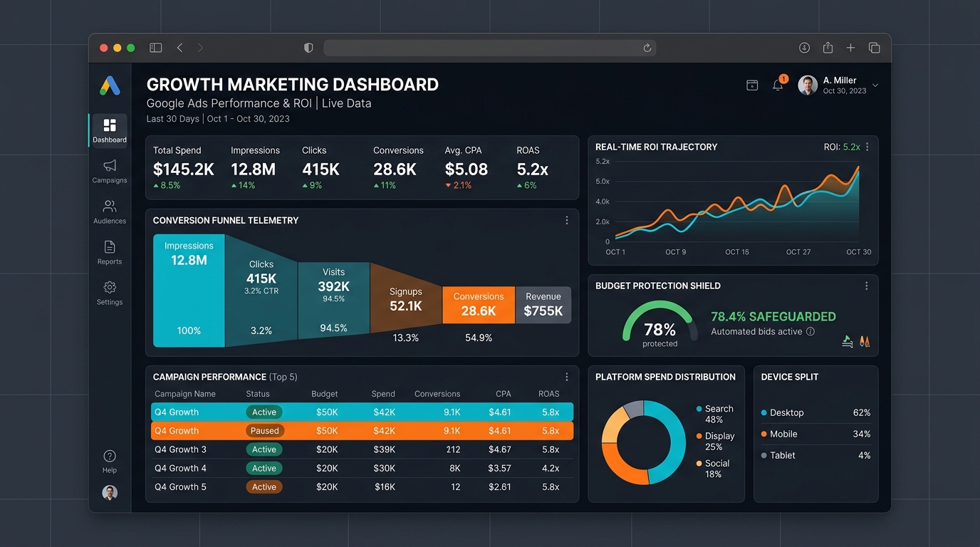Click the Mobile 34% device row

815,434
